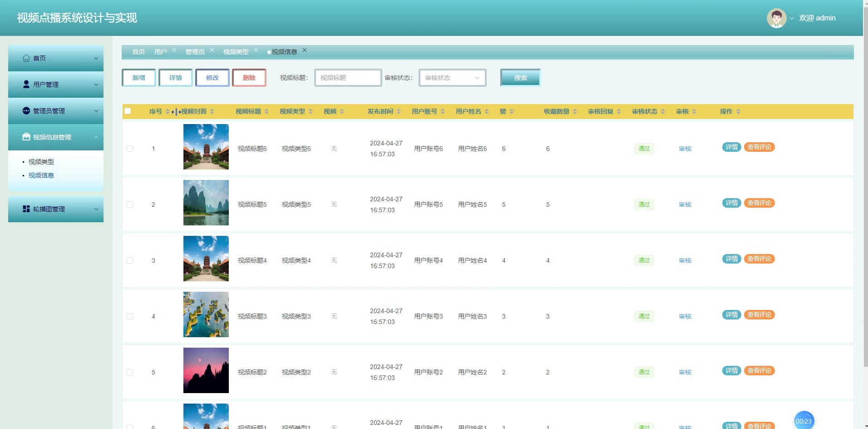Click the carousel management grid icon
Image resolution: width=868 pixels, height=429 pixels.
pyautogui.click(x=26, y=209)
